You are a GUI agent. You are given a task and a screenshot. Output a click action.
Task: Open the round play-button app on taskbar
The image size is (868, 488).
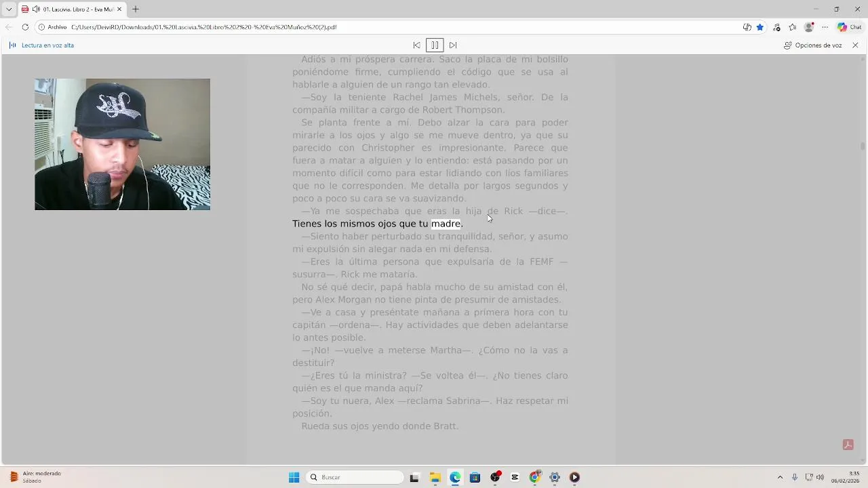(574, 477)
